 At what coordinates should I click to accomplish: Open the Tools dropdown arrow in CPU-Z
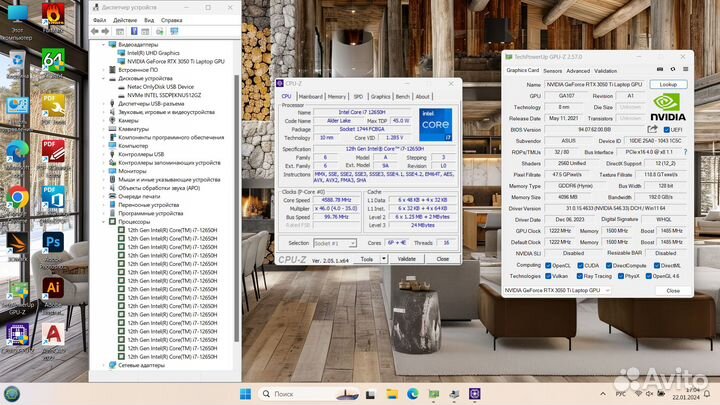[x=383, y=259]
